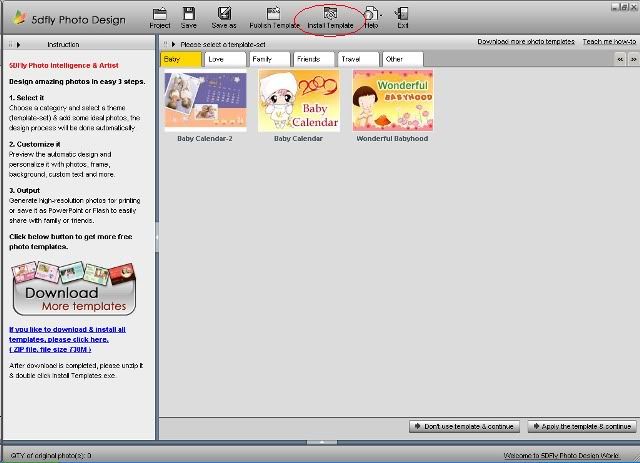Open the Friends tab
The width and height of the screenshot is (640, 463).
pyautogui.click(x=314, y=59)
